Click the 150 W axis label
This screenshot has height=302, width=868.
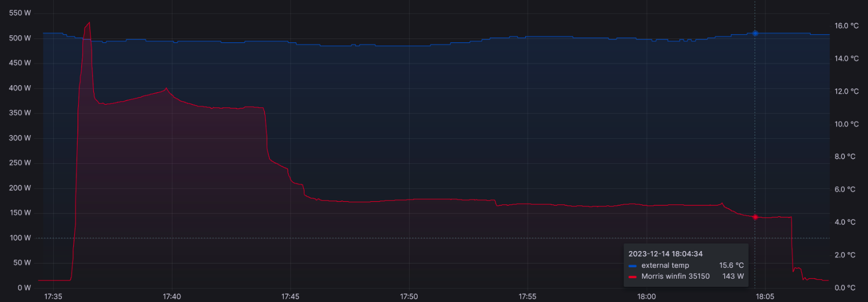click(20, 213)
